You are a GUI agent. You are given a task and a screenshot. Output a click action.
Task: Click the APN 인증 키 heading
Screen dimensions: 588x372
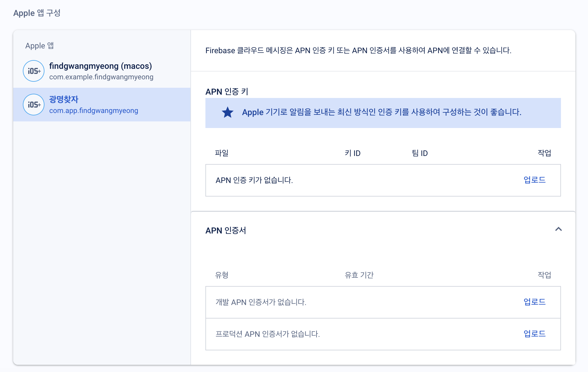click(227, 92)
